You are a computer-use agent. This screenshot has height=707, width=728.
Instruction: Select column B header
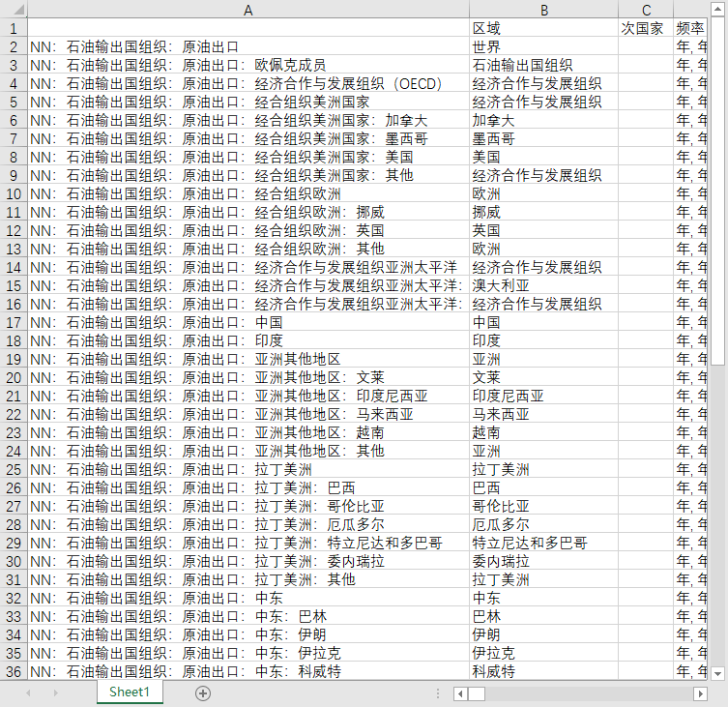click(543, 10)
